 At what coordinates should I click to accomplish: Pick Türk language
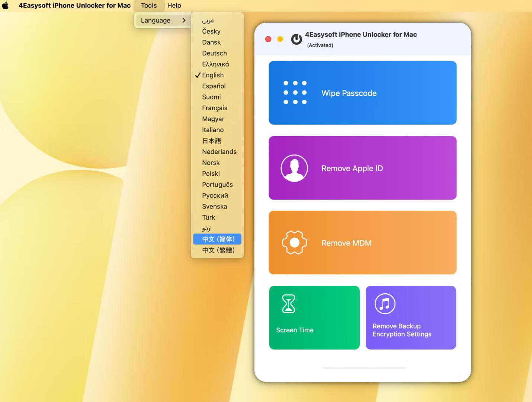[x=217, y=217]
